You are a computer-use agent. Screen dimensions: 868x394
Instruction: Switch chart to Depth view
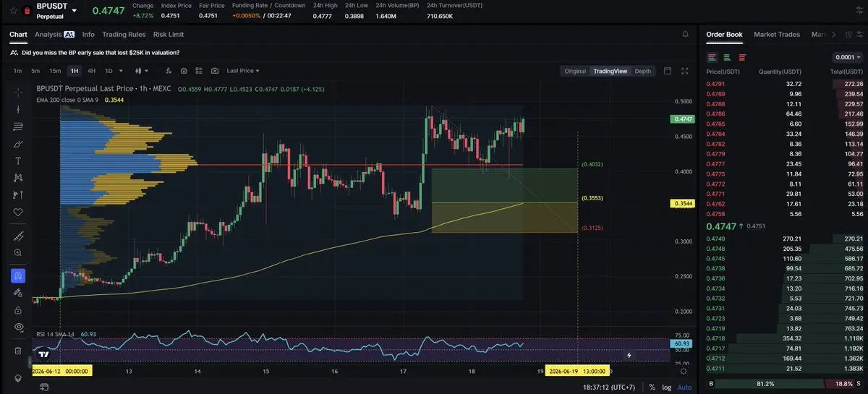pos(642,71)
